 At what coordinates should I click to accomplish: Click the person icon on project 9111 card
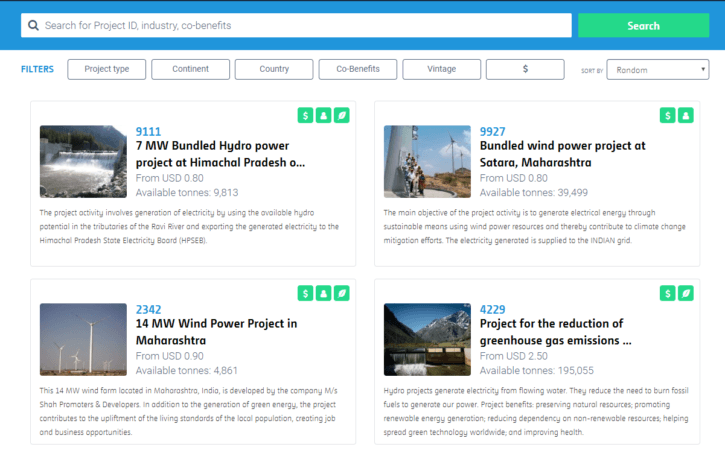[323, 116]
